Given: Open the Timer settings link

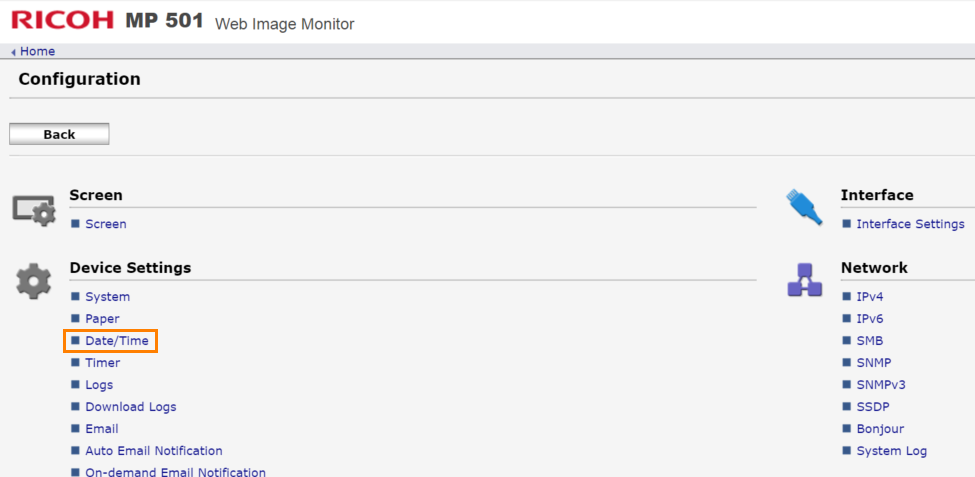Looking at the screenshot, I should click(102, 363).
